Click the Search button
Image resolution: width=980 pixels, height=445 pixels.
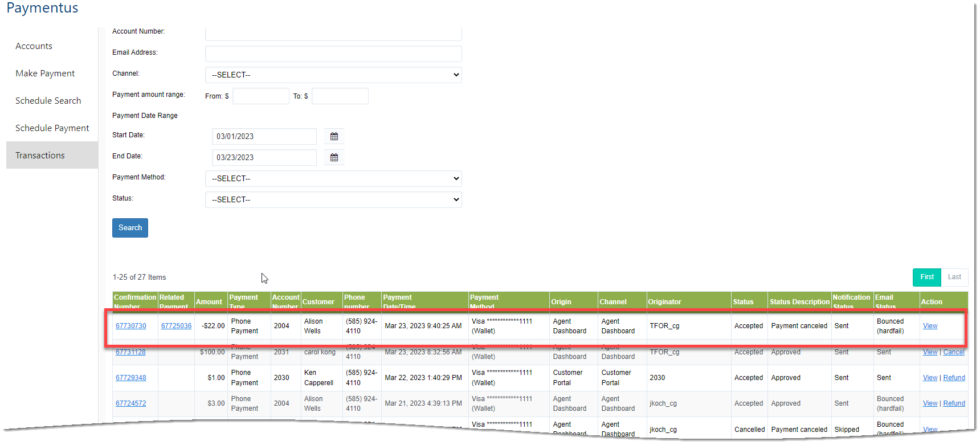pos(130,228)
